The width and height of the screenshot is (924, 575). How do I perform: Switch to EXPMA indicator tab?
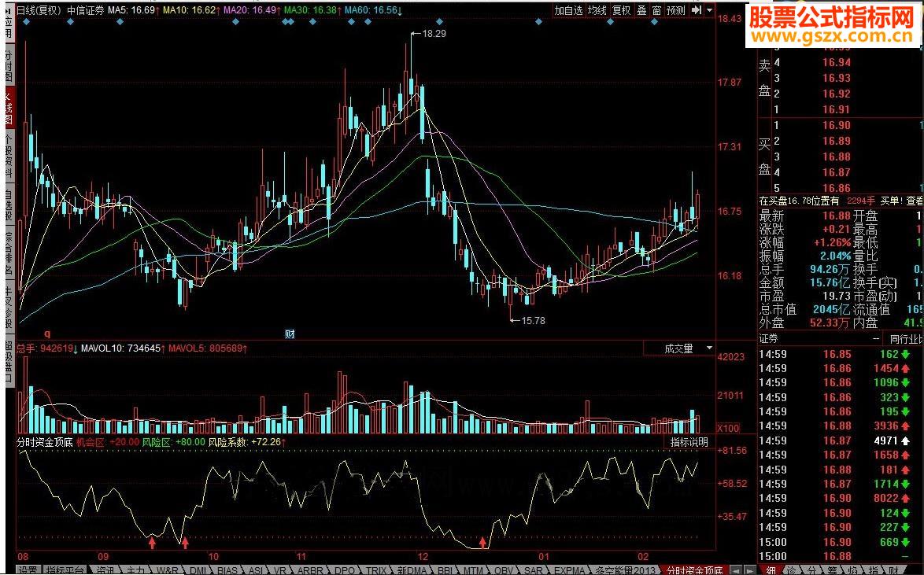coord(568,570)
